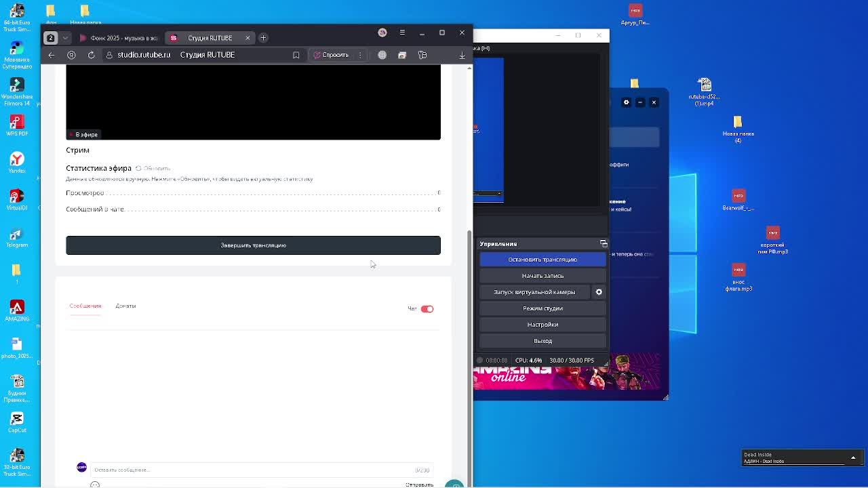Undock the Управление panel in OBS
The height and width of the screenshot is (488, 868).
[603, 243]
